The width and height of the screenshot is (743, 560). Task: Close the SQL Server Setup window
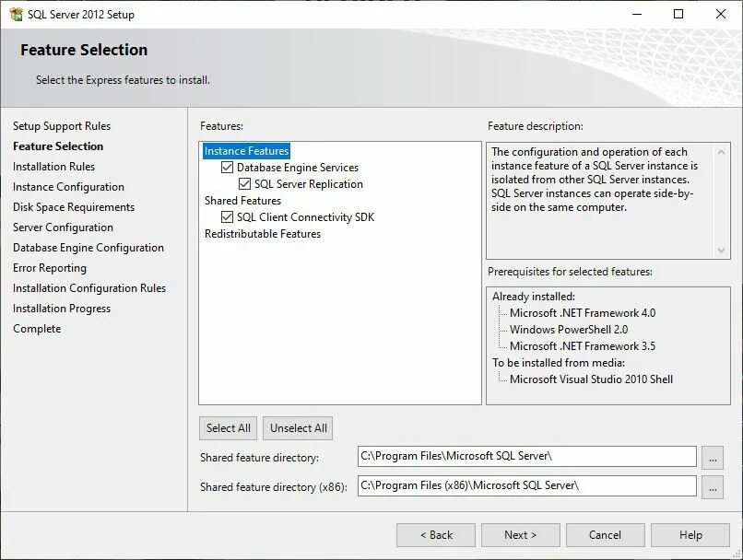pos(721,14)
